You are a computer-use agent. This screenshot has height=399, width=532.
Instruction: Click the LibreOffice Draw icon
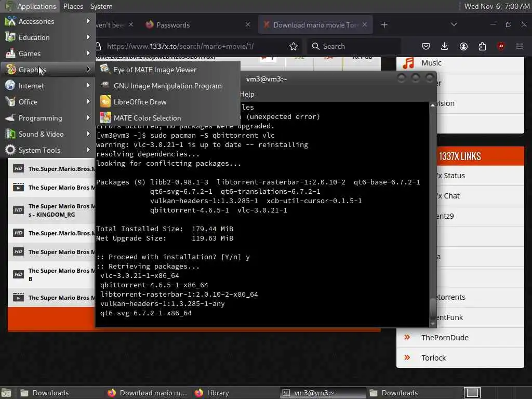105,101
